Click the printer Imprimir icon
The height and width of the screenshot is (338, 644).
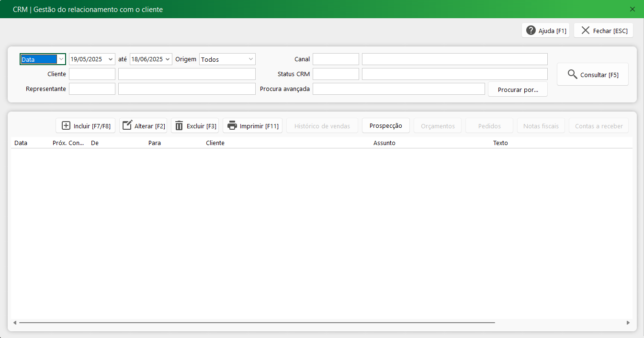232,126
